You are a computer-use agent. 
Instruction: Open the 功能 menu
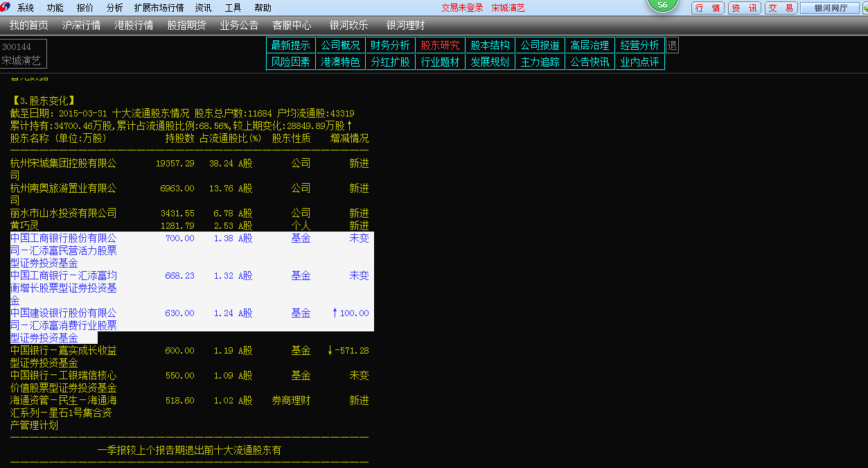(x=55, y=8)
